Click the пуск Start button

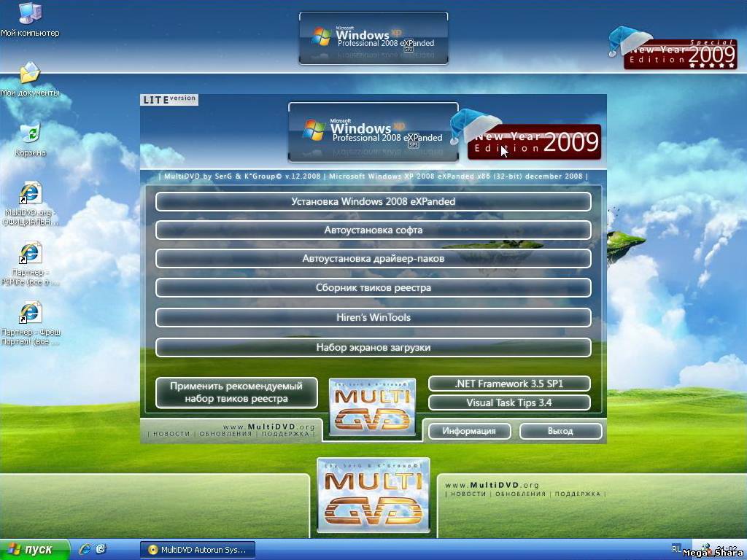click(35, 550)
